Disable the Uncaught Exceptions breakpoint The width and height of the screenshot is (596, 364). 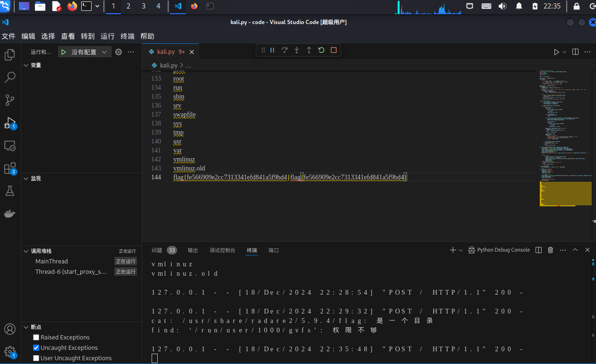(36, 348)
